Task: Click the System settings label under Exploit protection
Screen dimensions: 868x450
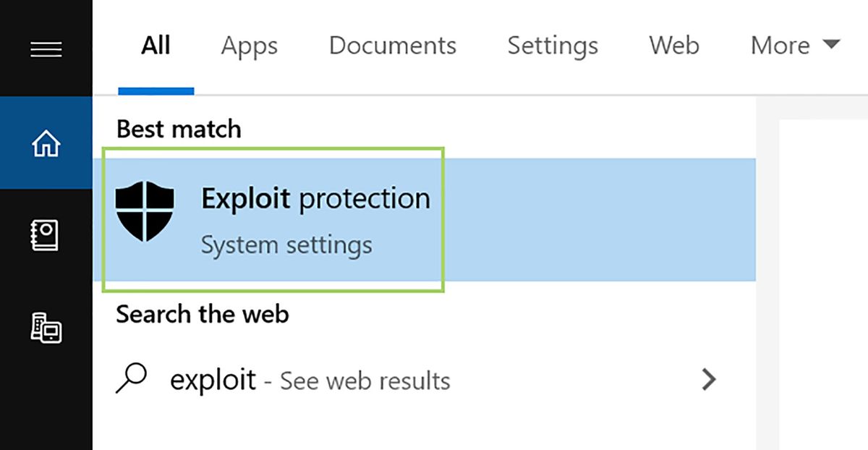Action: pos(286,245)
